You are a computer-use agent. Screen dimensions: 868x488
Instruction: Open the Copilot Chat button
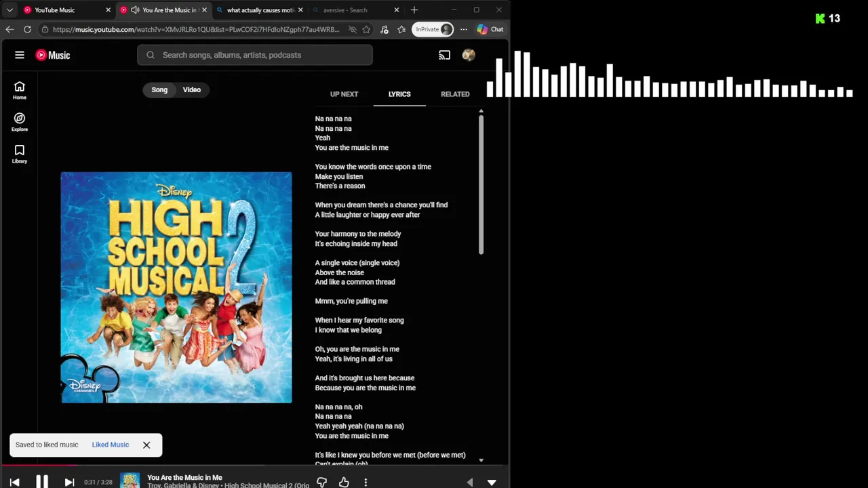490,29
